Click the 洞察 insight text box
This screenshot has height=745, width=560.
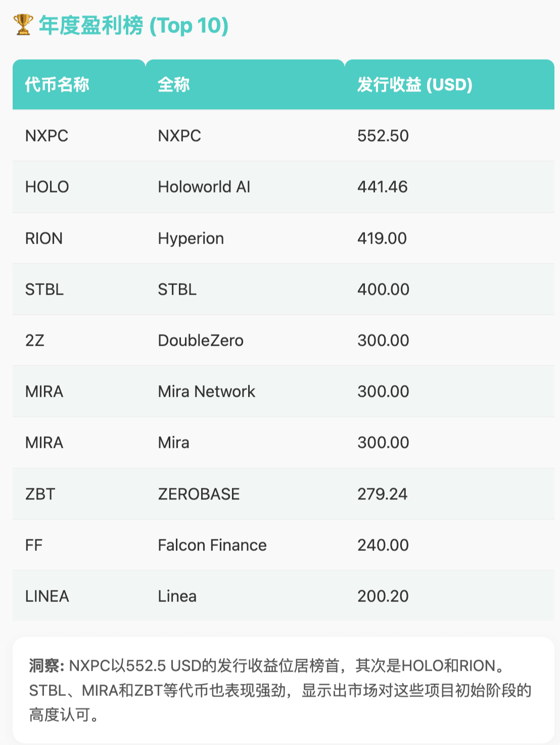[284, 690]
